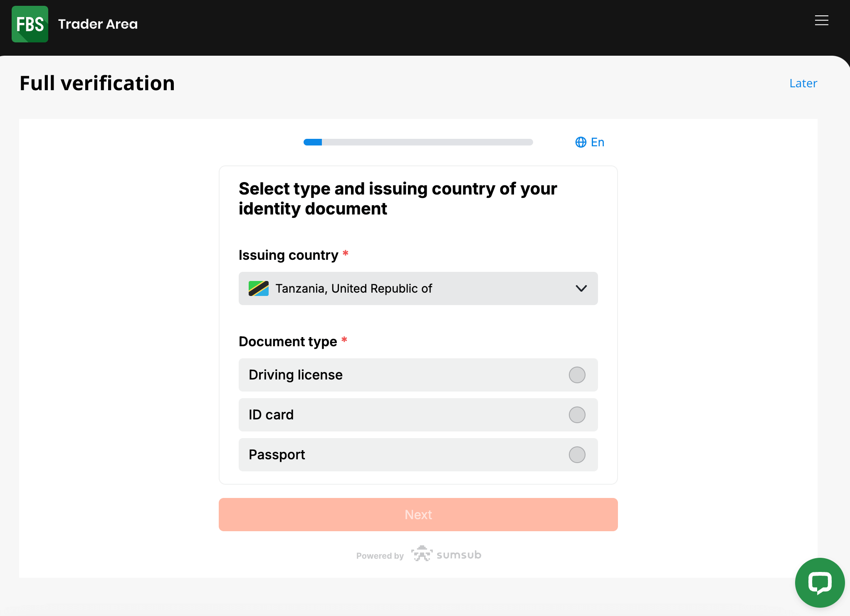Viewport: 850px width, 616px height.
Task: Click the Later link to skip verification
Action: pyautogui.click(x=803, y=83)
